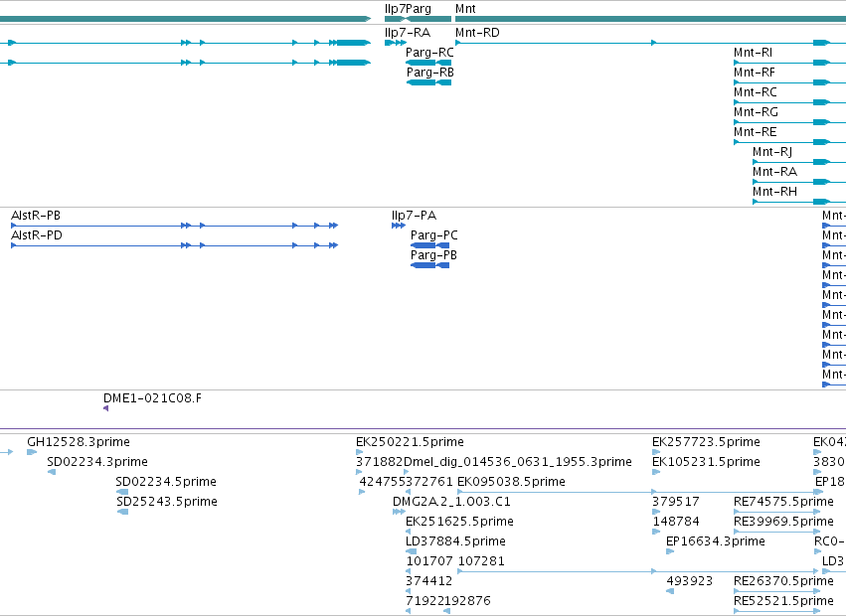Select the RE39969.5prime EST label
The height and width of the screenshot is (616, 846).
783,522
